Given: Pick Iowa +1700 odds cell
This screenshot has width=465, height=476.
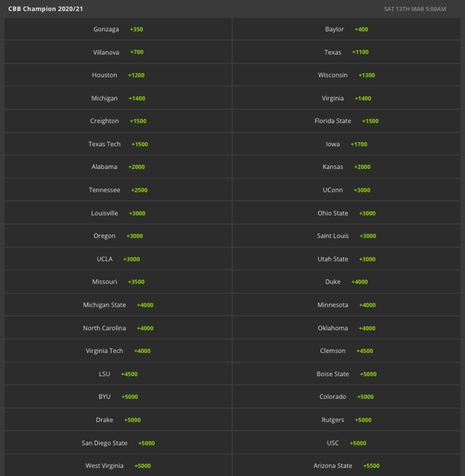Looking at the screenshot, I should pos(346,144).
